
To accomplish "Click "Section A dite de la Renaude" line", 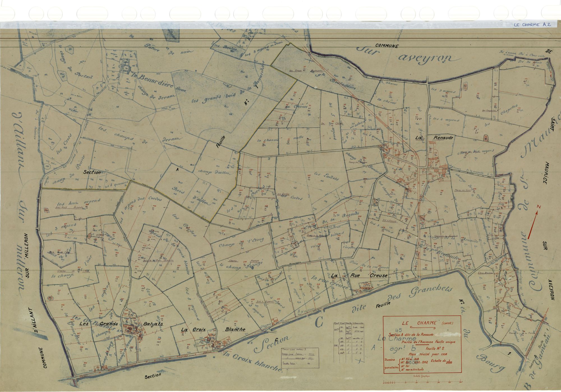I will [410, 335].
